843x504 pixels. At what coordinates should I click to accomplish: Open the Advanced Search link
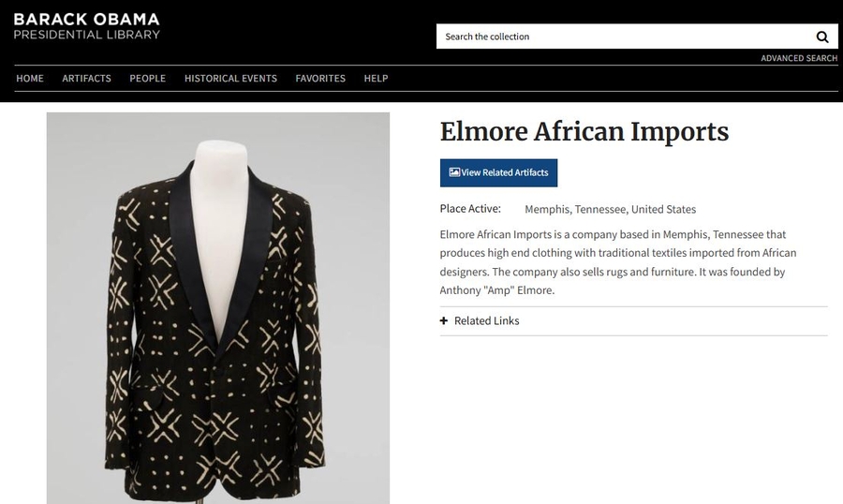point(799,58)
